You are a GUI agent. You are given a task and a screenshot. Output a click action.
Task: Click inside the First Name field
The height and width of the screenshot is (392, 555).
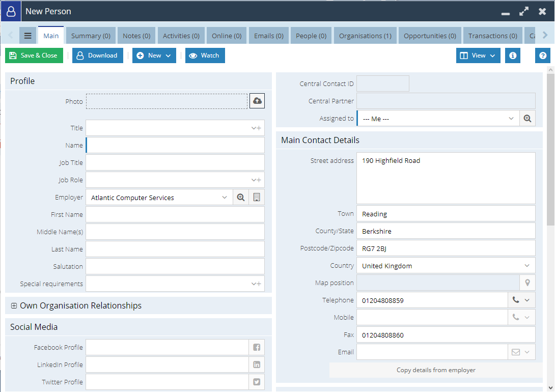175,214
